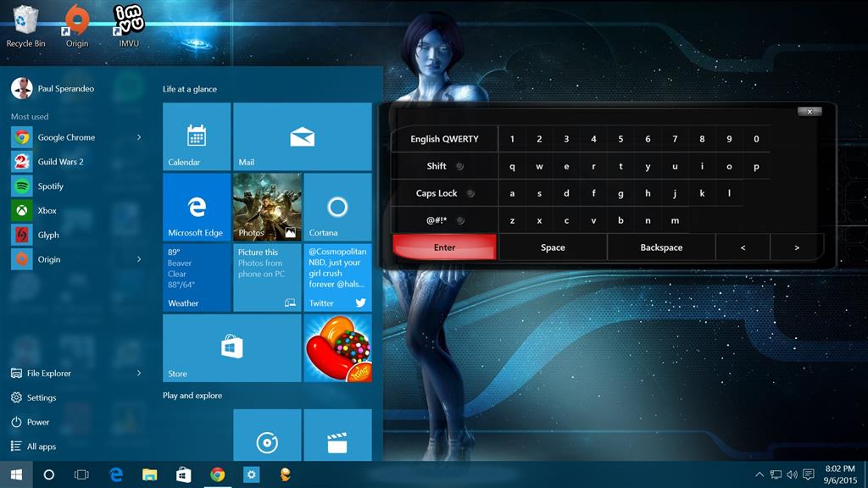
Task: Open the Calendar tile
Action: point(197,136)
